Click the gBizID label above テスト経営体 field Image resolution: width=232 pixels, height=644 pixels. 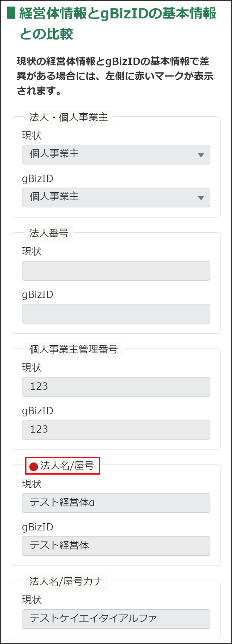tap(38, 527)
